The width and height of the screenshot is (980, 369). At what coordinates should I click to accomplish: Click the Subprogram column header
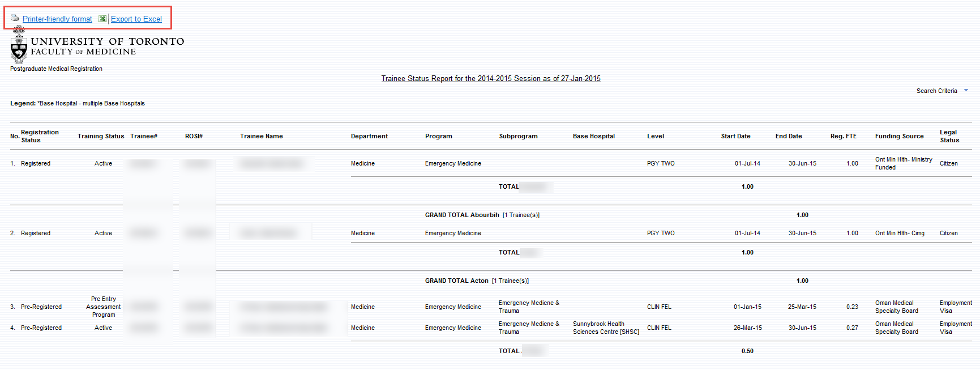[518, 136]
